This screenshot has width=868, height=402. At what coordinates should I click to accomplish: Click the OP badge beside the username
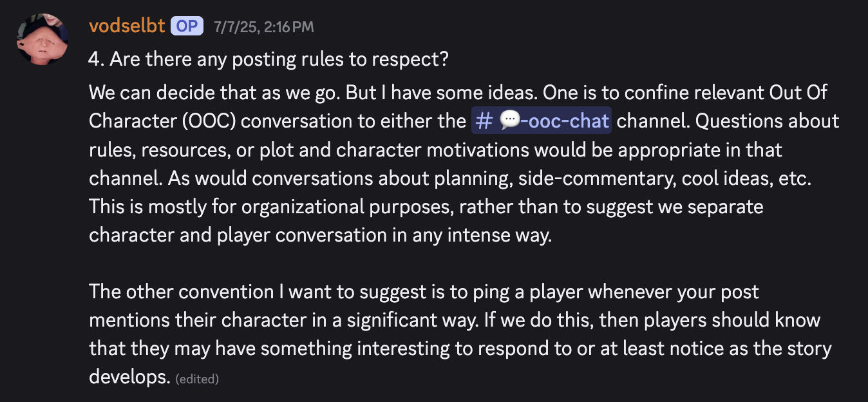pos(187,26)
